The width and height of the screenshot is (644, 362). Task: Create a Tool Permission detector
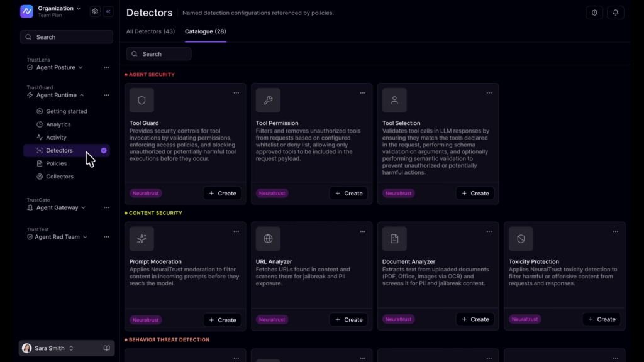[x=348, y=194]
